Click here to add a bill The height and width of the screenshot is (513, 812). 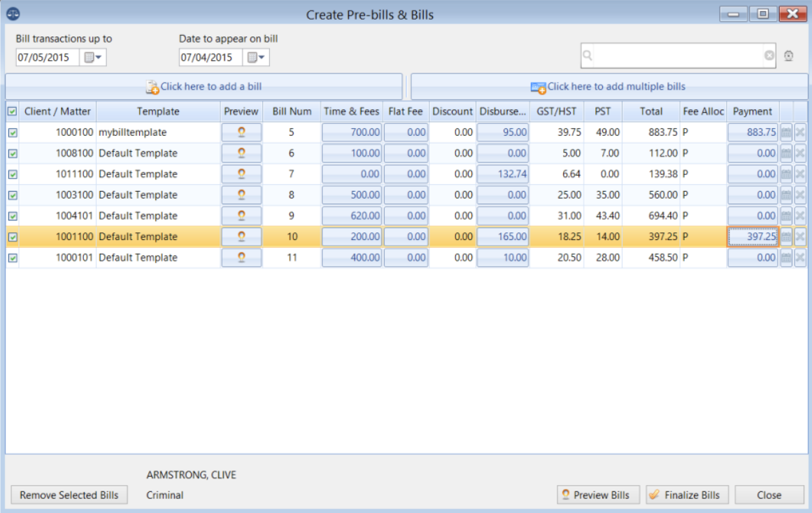click(204, 86)
